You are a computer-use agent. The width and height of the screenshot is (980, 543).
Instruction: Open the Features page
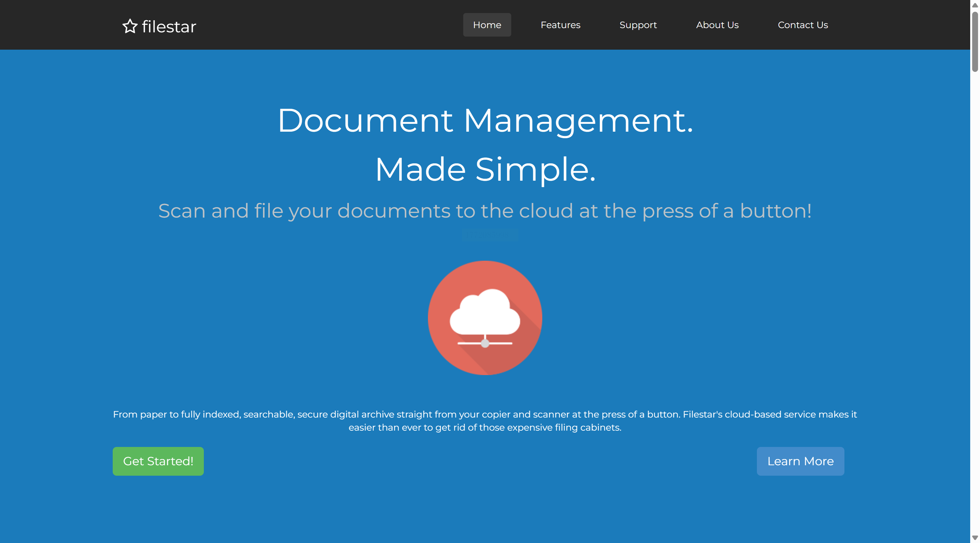pyautogui.click(x=560, y=25)
